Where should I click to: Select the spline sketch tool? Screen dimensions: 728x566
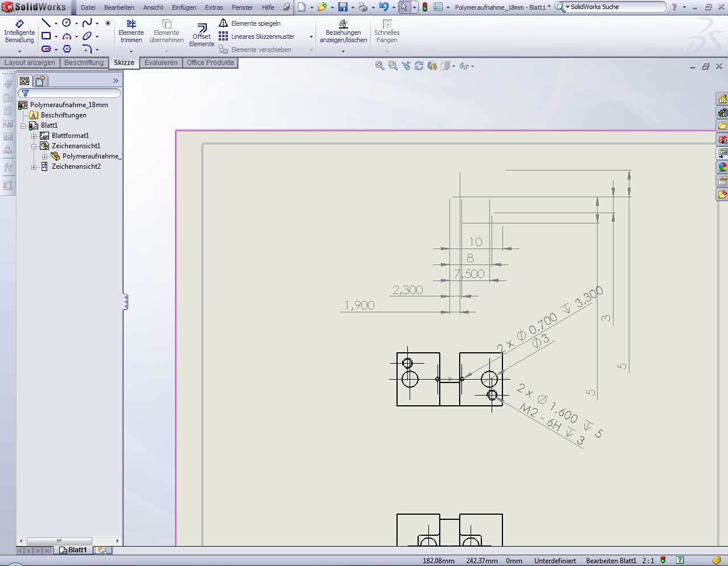(87, 23)
